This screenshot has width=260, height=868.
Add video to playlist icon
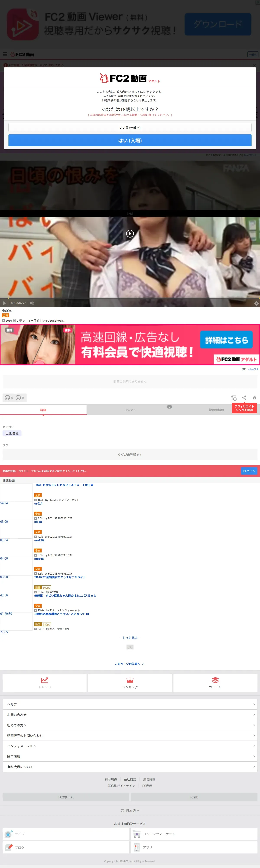(234, 398)
